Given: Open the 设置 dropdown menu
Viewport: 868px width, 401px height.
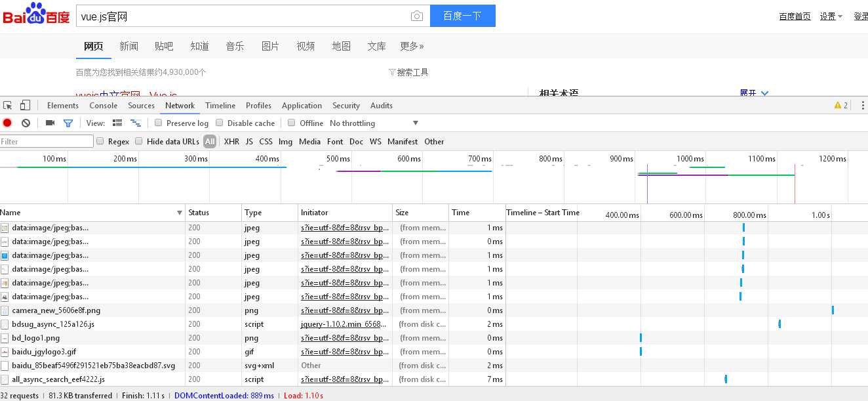Looking at the screenshot, I should [831, 16].
